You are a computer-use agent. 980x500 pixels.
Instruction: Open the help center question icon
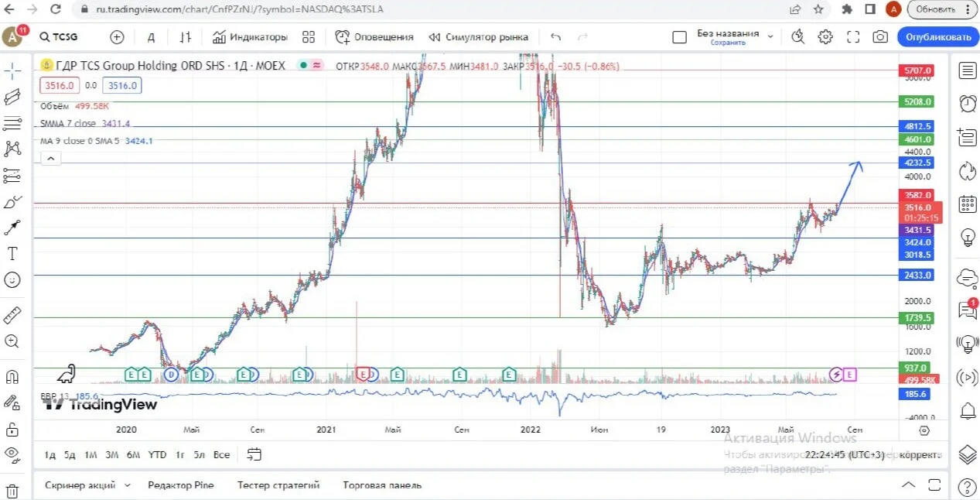point(967,488)
